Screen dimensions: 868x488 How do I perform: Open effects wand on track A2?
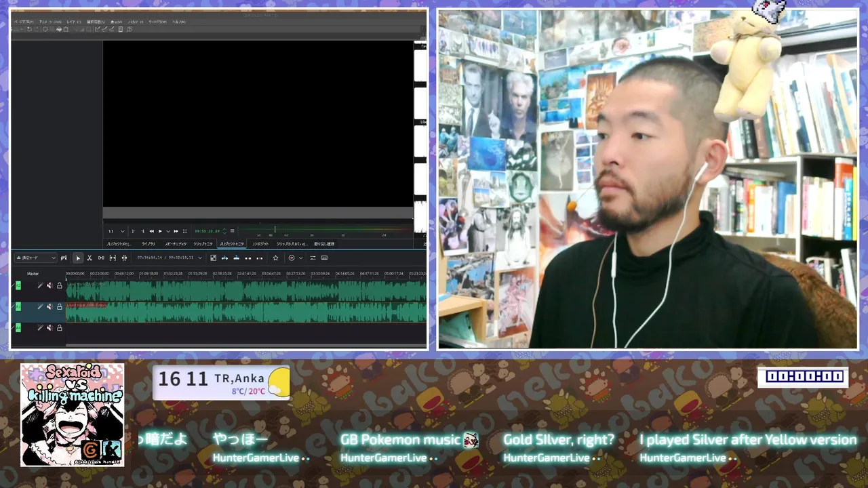pos(40,285)
